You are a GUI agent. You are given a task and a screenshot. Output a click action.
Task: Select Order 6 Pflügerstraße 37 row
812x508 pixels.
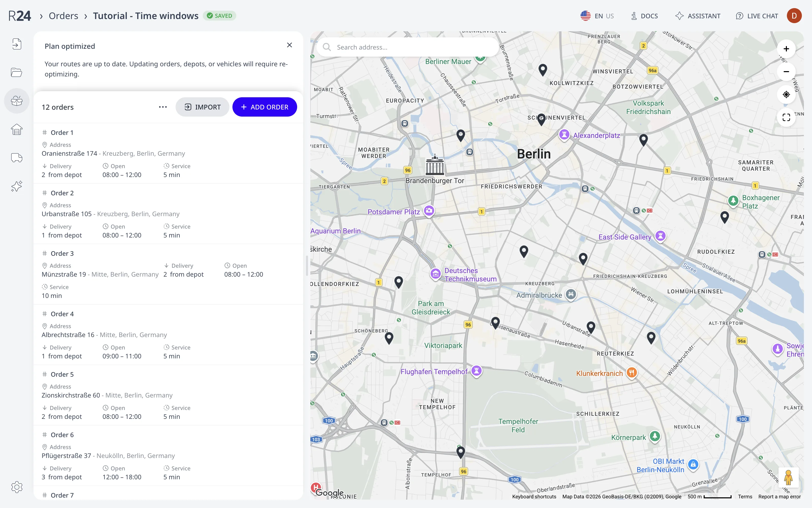click(168, 456)
